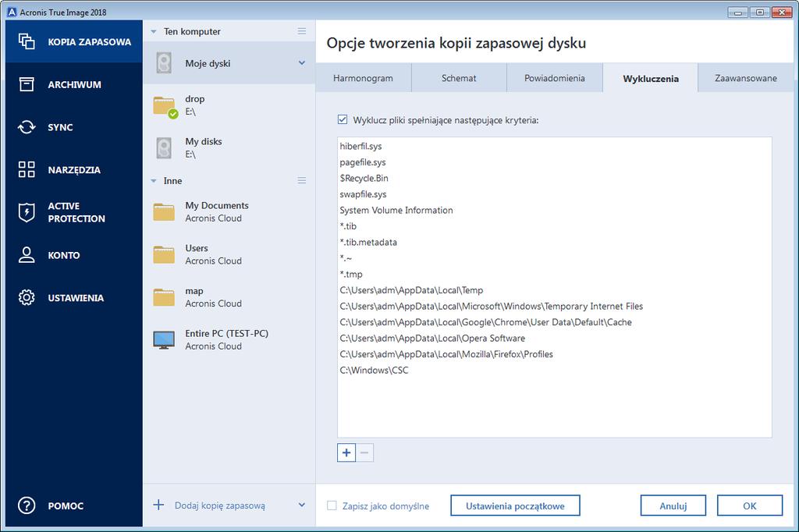Image resolution: width=799 pixels, height=532 pixels.
Task: Add an exclusion with the plus button
Action: tap(346, 452)
